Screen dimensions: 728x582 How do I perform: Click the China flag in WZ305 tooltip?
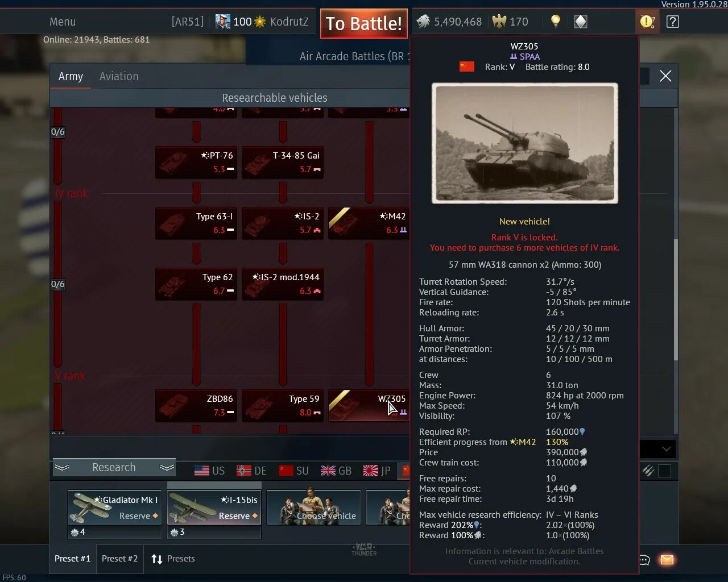[466, 66]
